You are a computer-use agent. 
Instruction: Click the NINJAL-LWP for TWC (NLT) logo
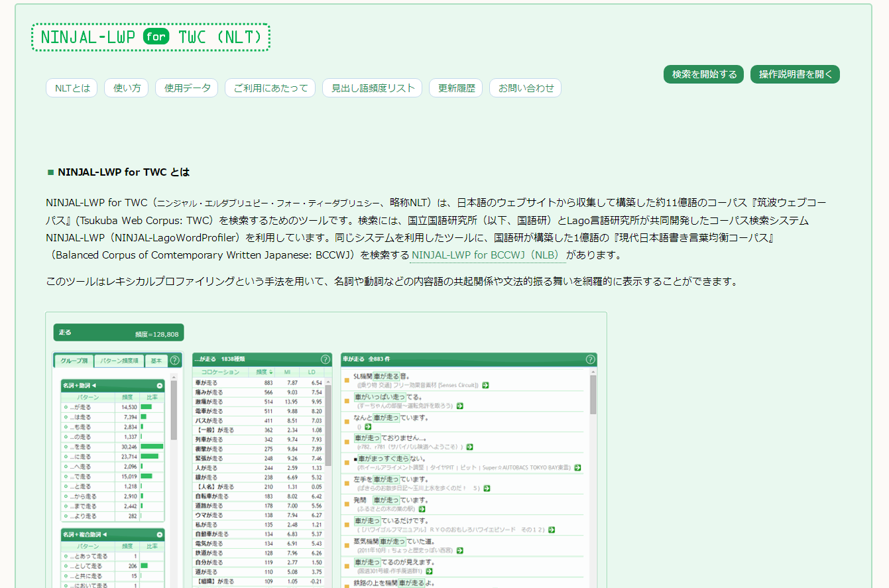pos(151,37)
